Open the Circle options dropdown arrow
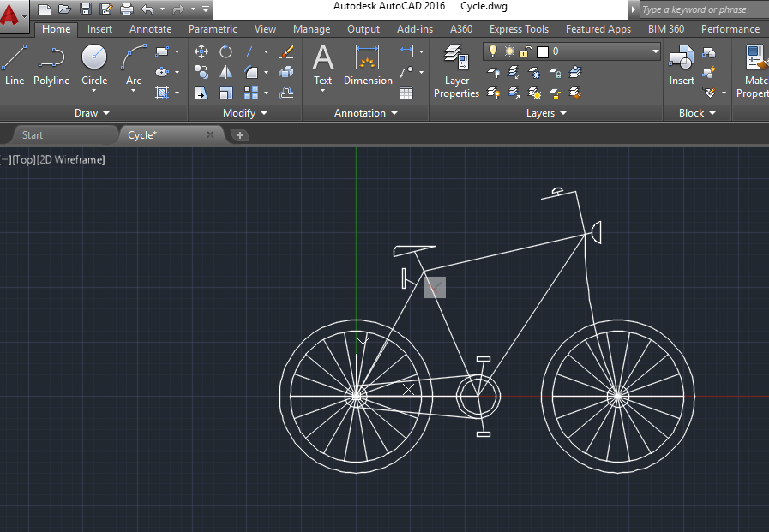 tap(94, 91)
